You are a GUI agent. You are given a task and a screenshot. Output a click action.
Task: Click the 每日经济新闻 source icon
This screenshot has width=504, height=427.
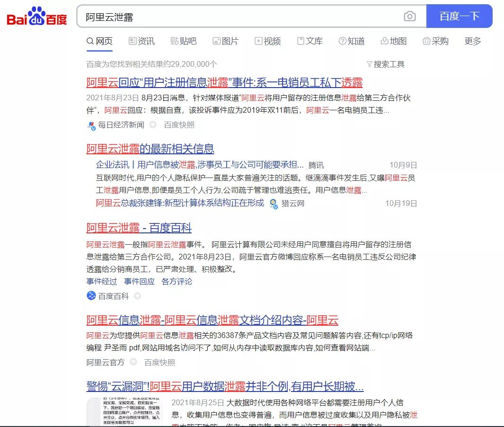pos(92,125)
